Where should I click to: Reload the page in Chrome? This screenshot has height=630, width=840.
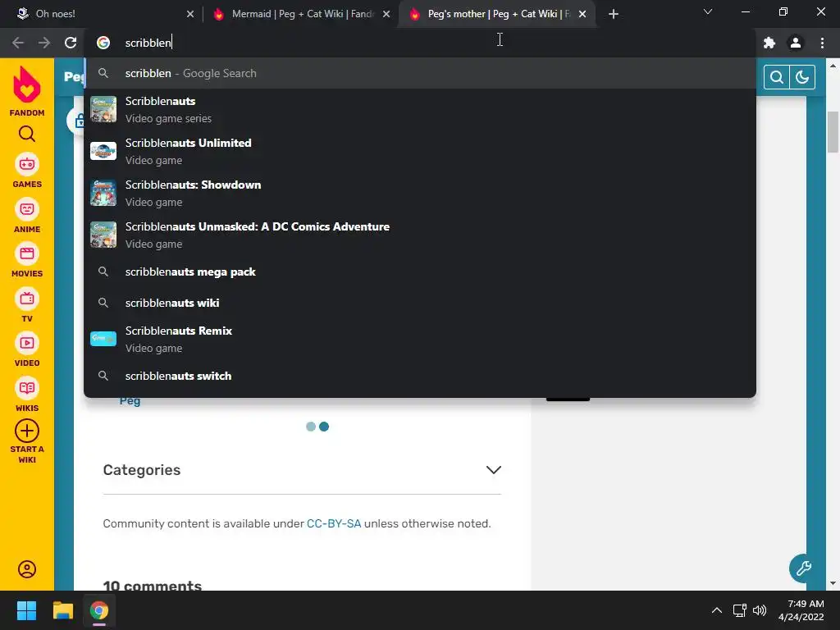71,43
